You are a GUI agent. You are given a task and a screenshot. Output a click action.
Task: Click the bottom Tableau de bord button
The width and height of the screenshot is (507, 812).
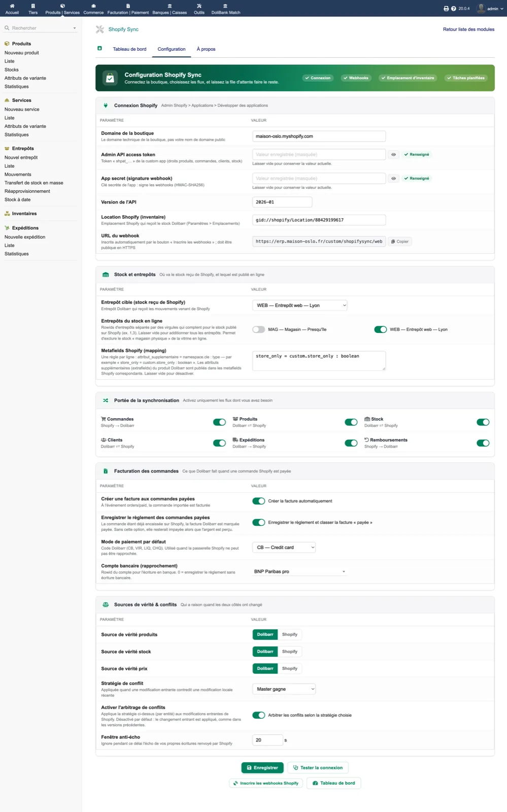point(334,783)
